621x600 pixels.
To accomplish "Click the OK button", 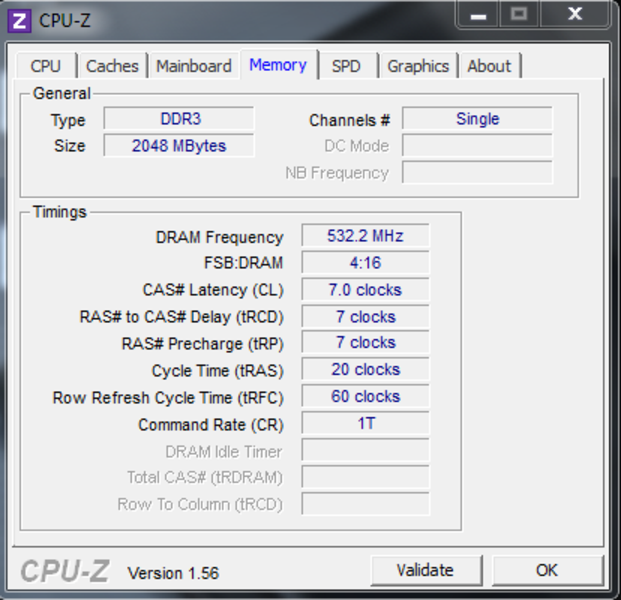I will click(547, 570).
